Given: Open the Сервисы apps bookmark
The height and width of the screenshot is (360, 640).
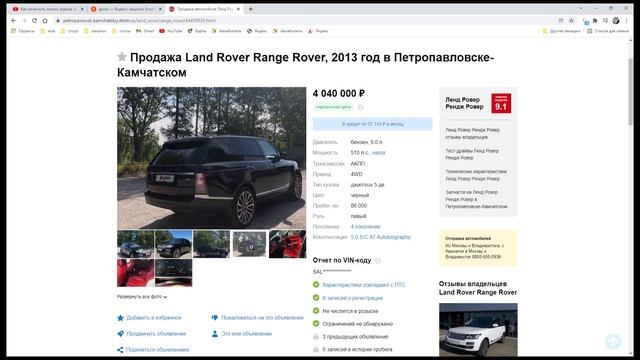Looking at the screenshot, I should (x=23, y=31).
